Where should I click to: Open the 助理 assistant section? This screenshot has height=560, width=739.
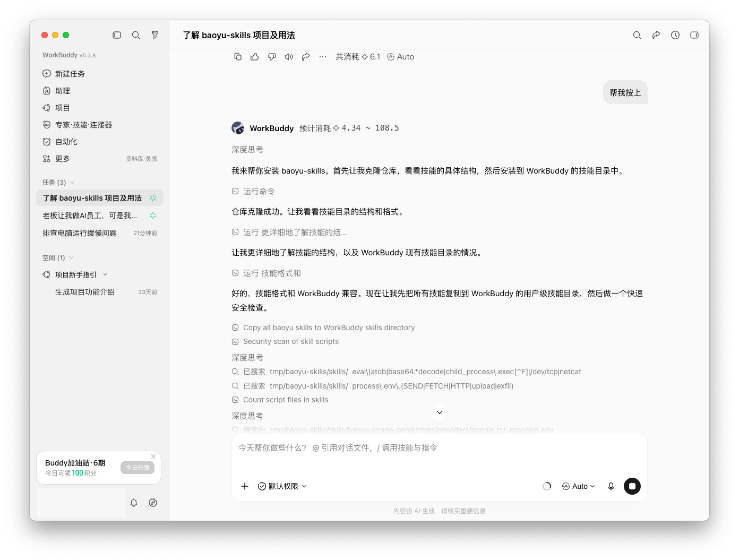click(x=100, y=91)
